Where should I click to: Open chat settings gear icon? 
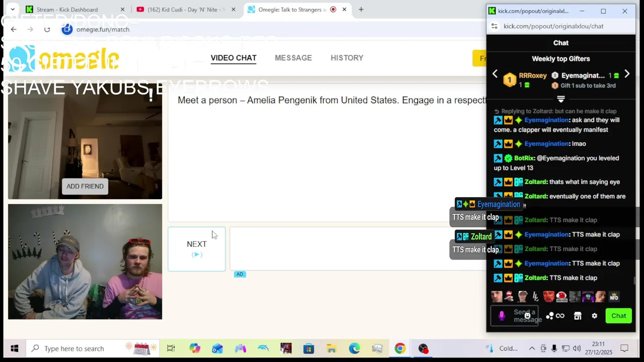tap(595, 316)
